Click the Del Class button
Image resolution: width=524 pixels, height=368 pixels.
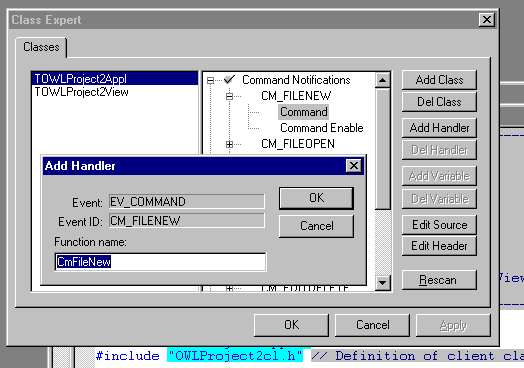pos(439,102)
